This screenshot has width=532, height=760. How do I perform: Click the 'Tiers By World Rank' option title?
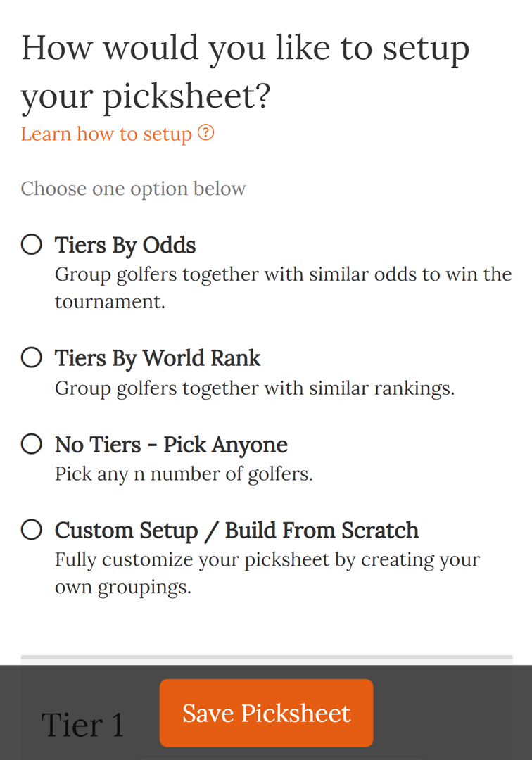point(158,359)
